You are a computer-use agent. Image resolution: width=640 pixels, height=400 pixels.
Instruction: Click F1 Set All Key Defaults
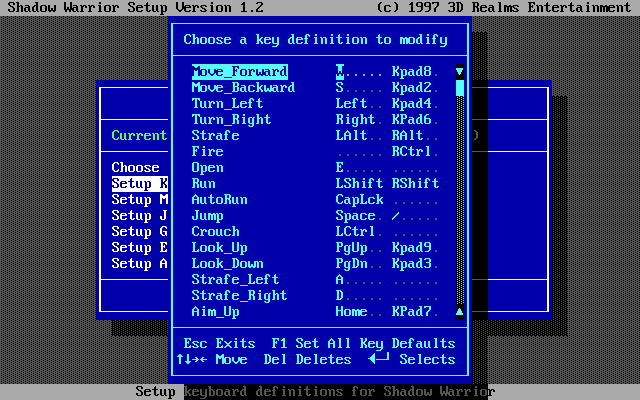point(363,344)
